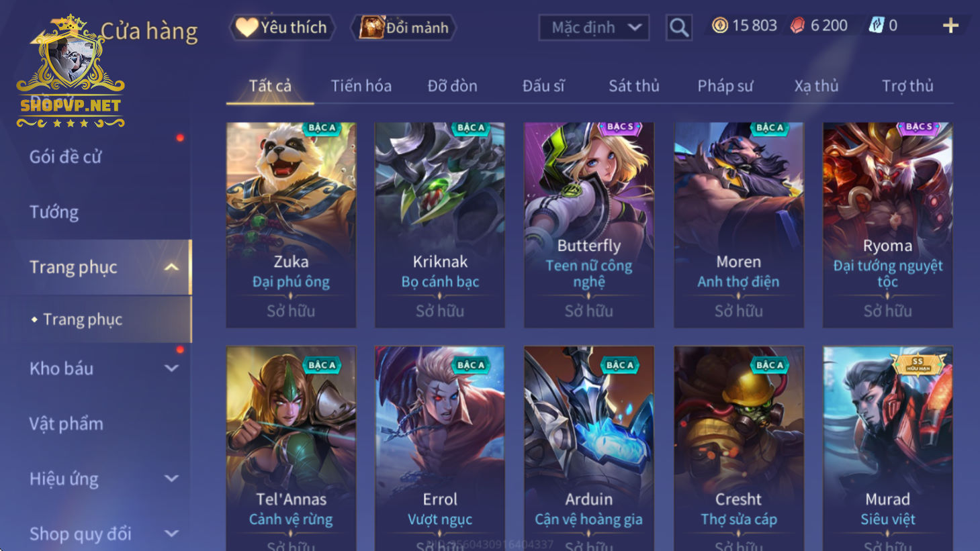Expand the Hiệu ứng sidebar section
980x551 pixels.
click(172, 479)
